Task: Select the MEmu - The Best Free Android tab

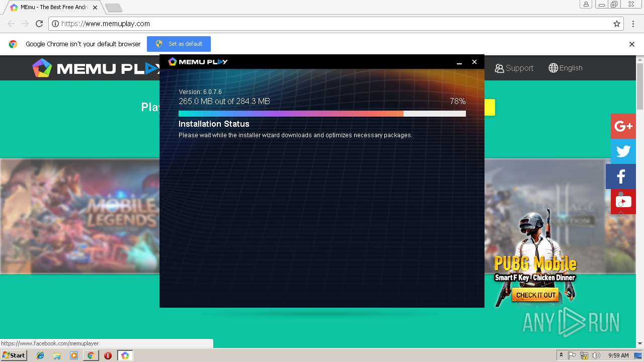Action: [53, 8]
